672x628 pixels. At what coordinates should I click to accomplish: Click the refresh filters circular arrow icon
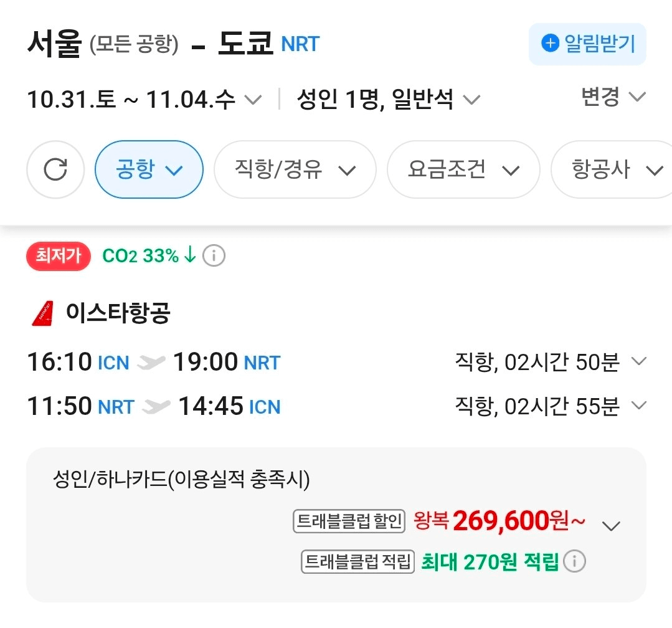click(55, 169)
